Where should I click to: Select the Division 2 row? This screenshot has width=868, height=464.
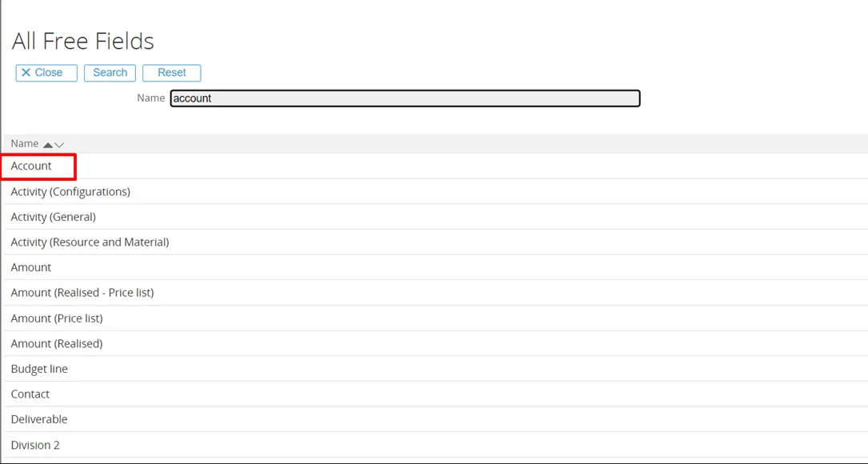point(35,445)
